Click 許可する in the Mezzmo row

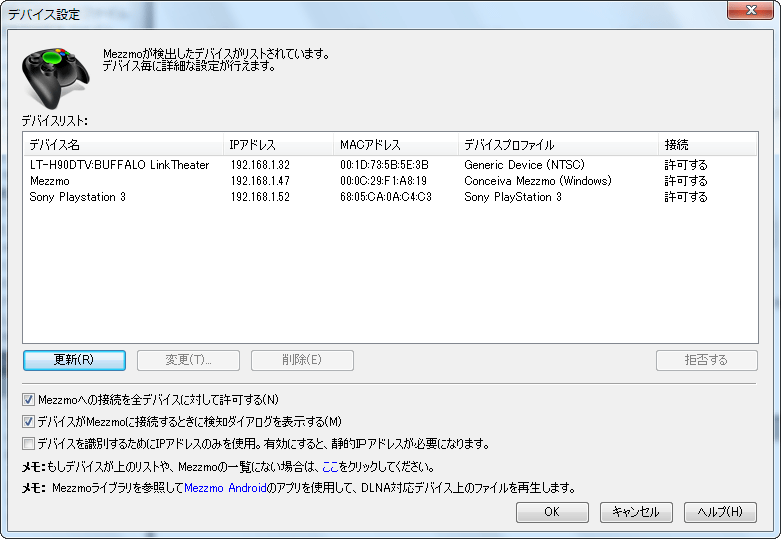(686, 181)
